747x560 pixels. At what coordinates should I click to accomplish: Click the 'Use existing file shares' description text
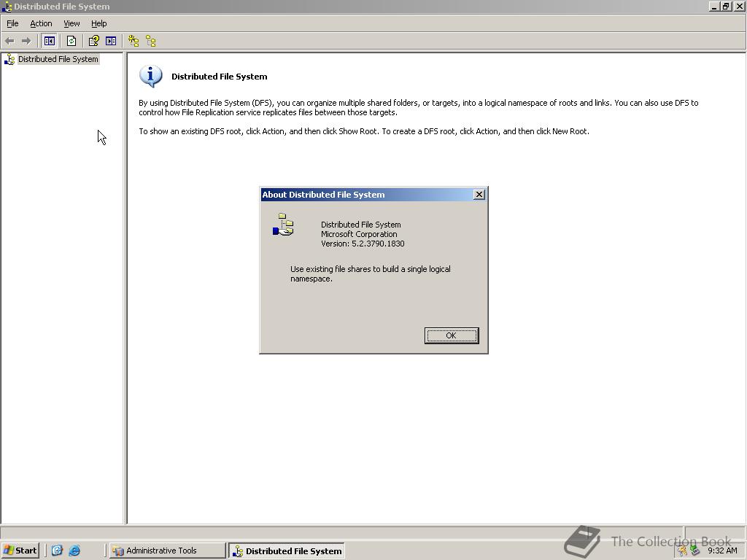pos(370,274)
